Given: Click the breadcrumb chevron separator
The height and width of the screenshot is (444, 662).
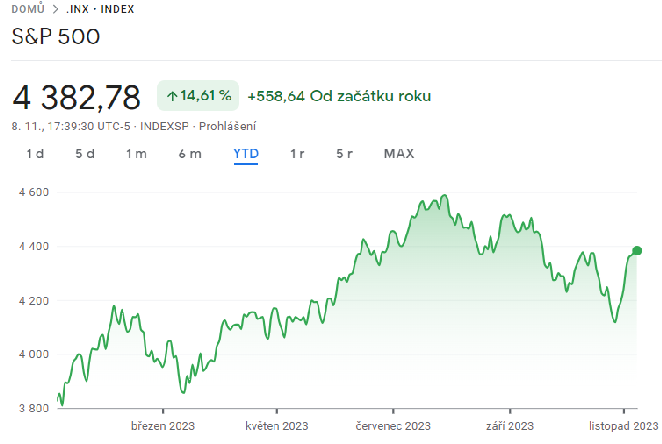Looking at the screenshot, I should pos(55,9).
